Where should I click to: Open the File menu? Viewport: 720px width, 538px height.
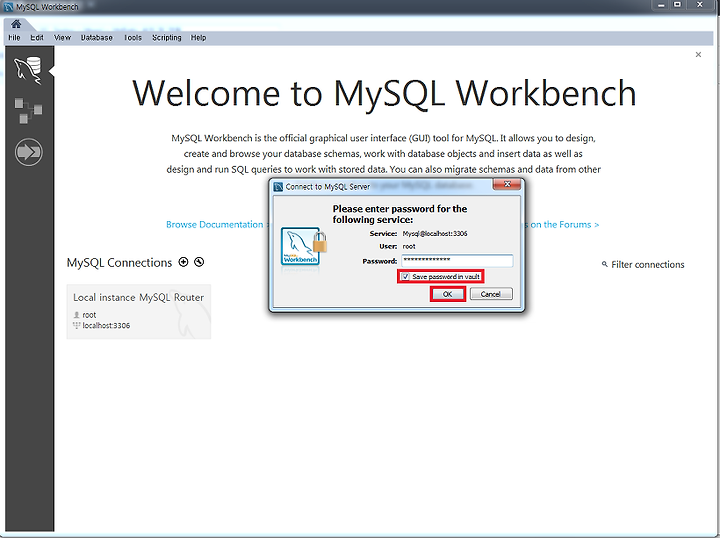(14, 38)
